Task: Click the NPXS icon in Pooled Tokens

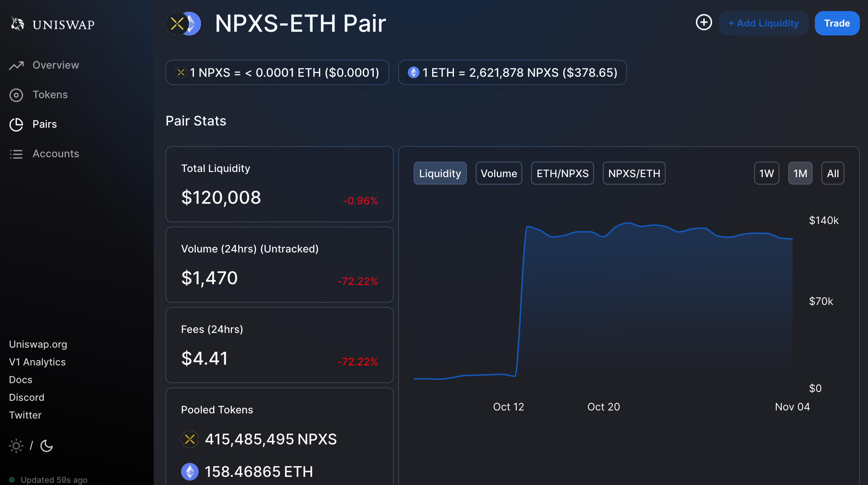Action: [x=190, y=439]
